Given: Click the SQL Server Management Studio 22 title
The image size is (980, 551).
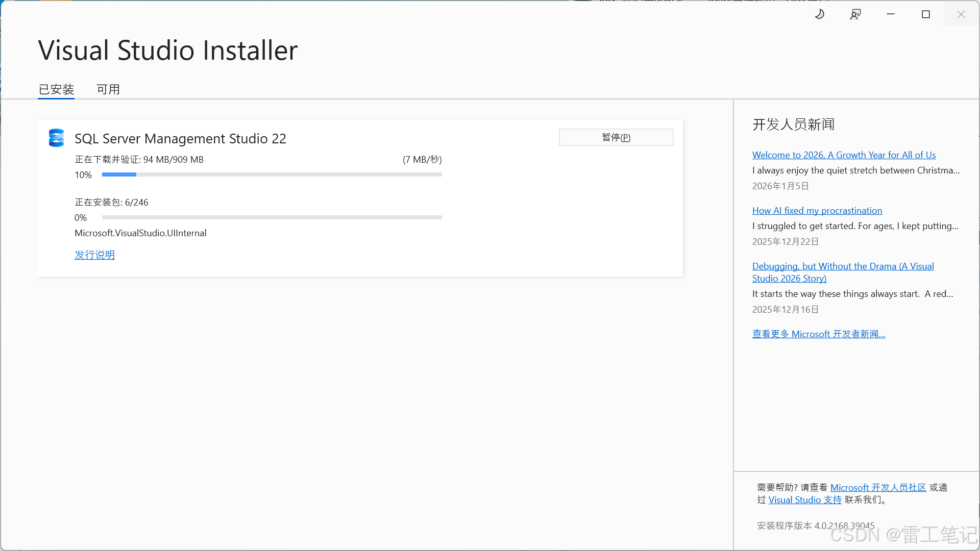Looking at the screenshot, I should (180, 138).
